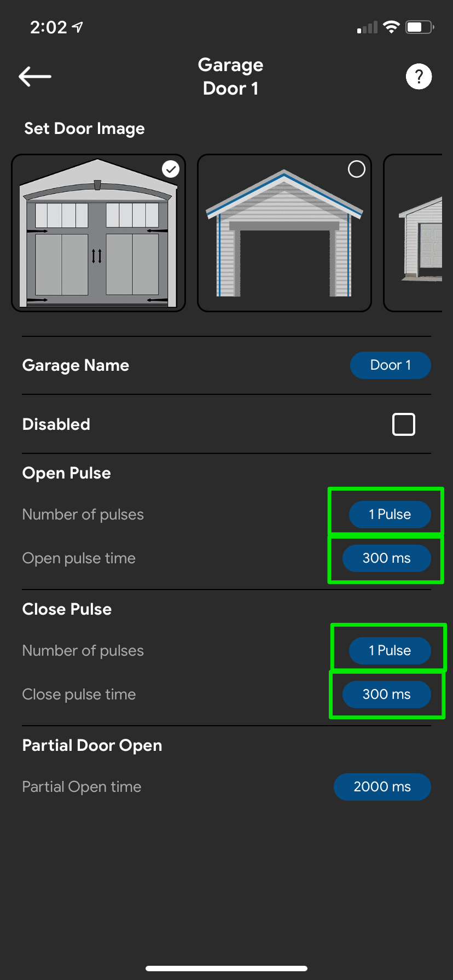Select the checked carriage door image
This screenshot has width=453, height=980.
point(98,233)
